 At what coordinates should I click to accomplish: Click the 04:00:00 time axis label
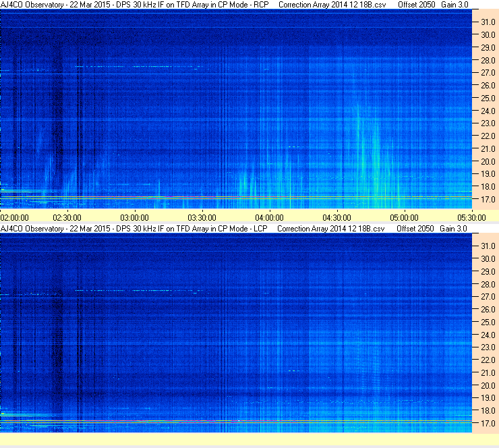[x=270, y=218]
